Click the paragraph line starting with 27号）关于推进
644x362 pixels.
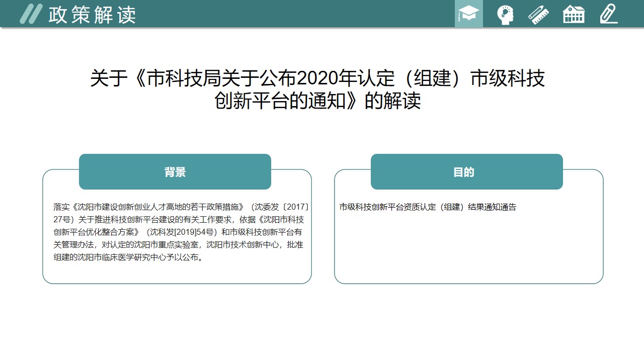point(178,220)
